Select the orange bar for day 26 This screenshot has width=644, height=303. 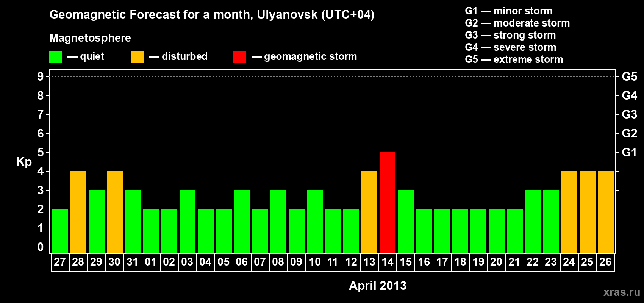[606, 212]
